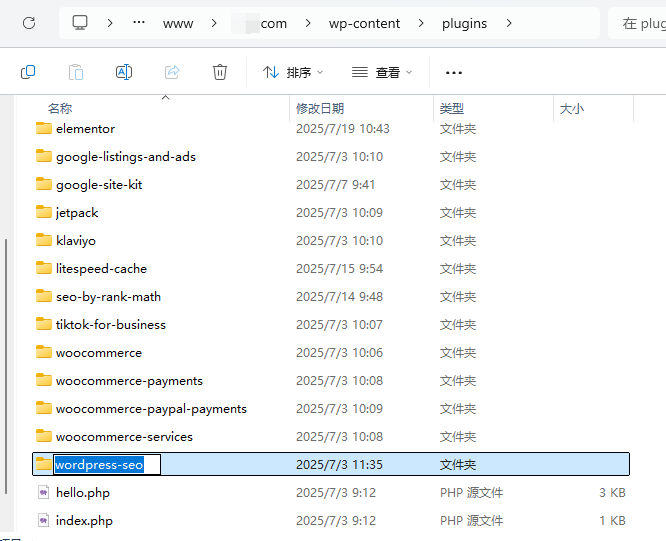This screenshot has height=541, width=666.
Task: Navigate to wp-content breadcrumb
Action: pos(364,23)
